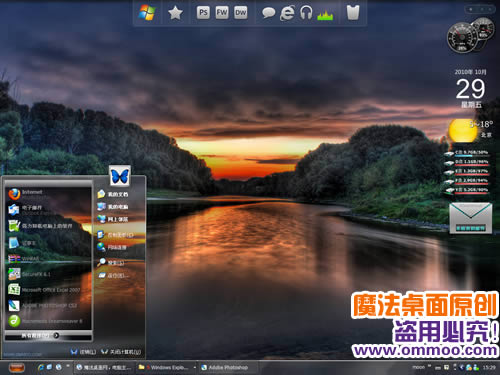
Task: Open the star favorites icon in the dock
Action: [175, 13]
